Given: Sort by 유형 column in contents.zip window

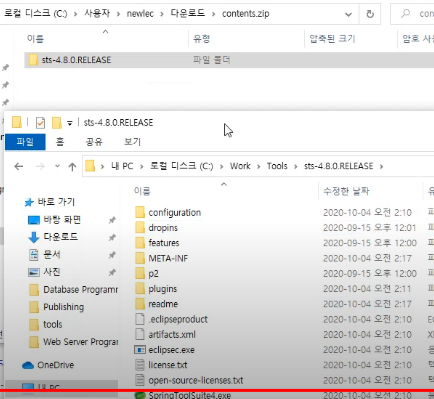Looking at the screenshot, I should click(x=201, y=39).
